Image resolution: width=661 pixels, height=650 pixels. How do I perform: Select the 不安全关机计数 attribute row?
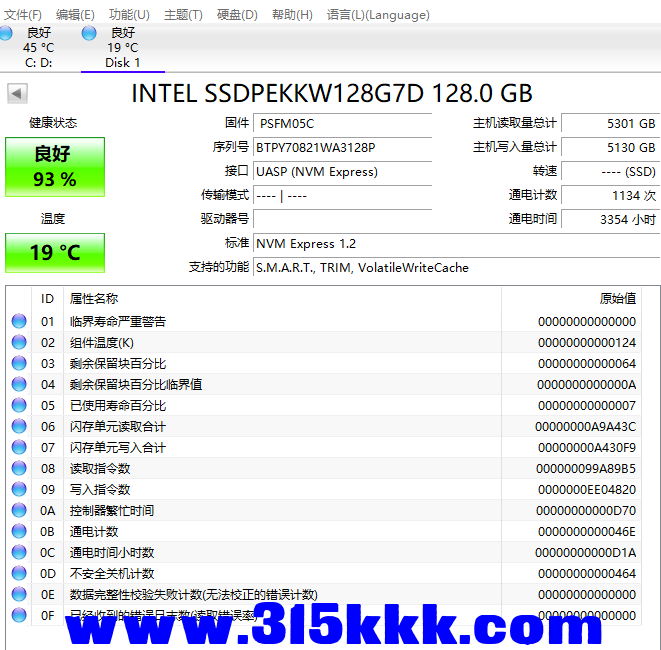pyautogui.click(x=324, y=573)
